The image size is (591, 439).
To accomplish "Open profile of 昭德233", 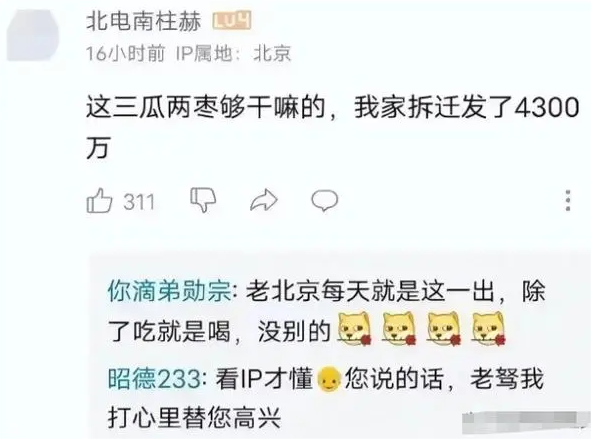I will [x=155, y=379].
